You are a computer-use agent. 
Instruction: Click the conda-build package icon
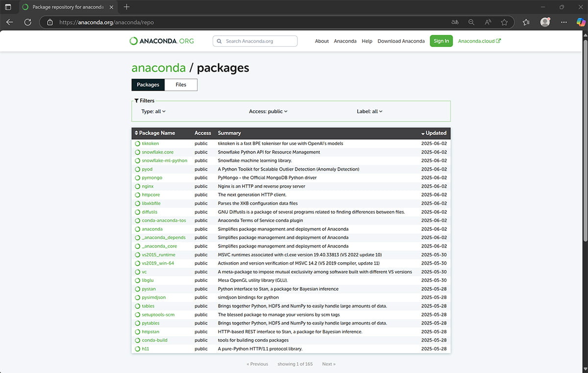point(138,340)
